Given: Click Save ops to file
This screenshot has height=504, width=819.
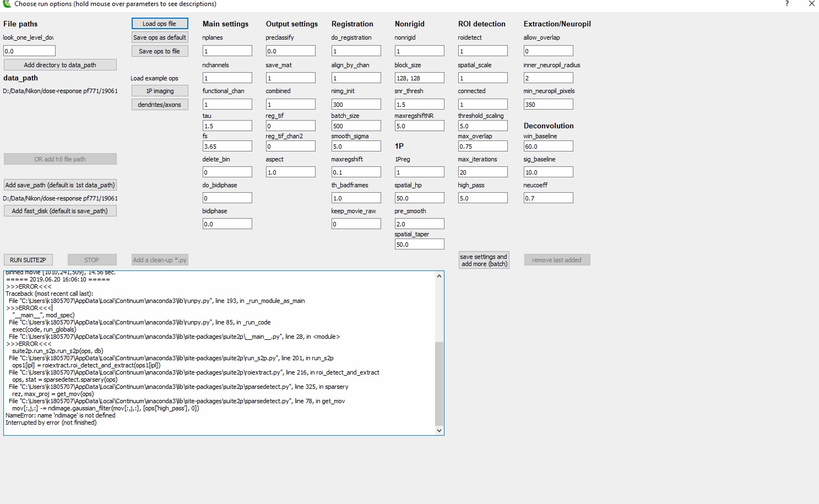Looking at the screenshot, I should [x=159, y=51].
